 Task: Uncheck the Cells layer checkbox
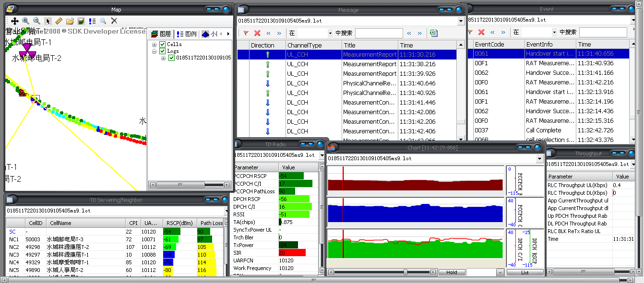click(162, 45)
